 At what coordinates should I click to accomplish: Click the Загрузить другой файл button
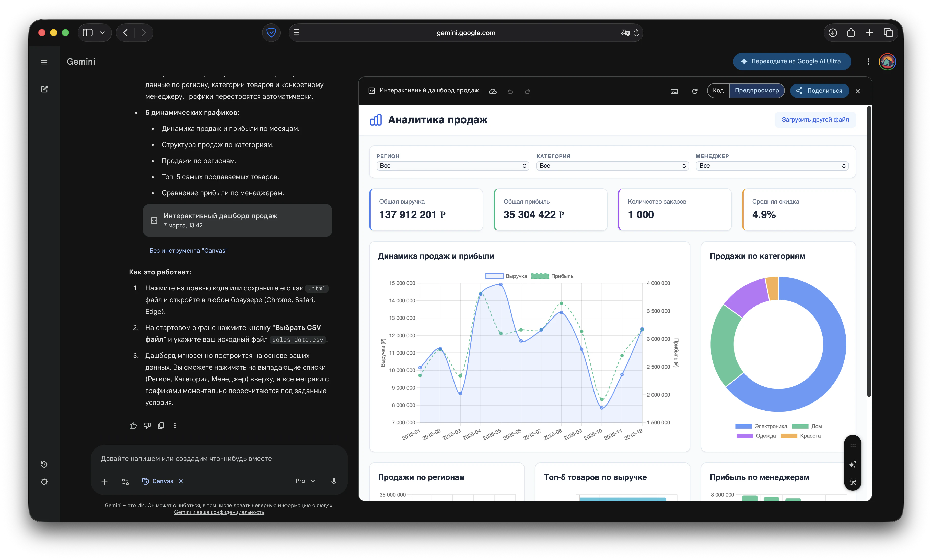point(815,120)
